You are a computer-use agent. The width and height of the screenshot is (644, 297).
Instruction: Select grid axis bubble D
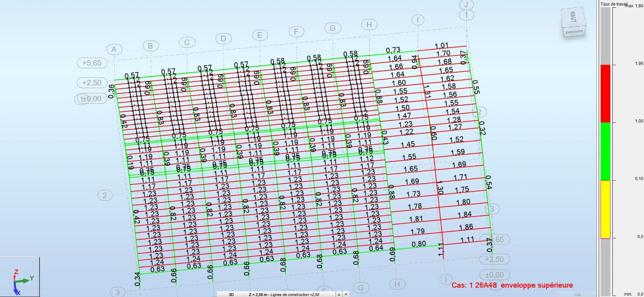pyautogui.click(x=223, y=39)
